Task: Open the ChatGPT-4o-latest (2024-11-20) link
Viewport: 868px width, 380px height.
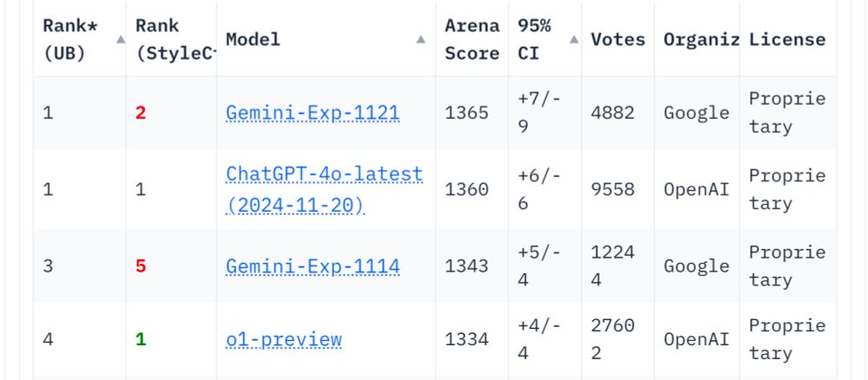Action: pyautogui.click(x=324, y=189)
